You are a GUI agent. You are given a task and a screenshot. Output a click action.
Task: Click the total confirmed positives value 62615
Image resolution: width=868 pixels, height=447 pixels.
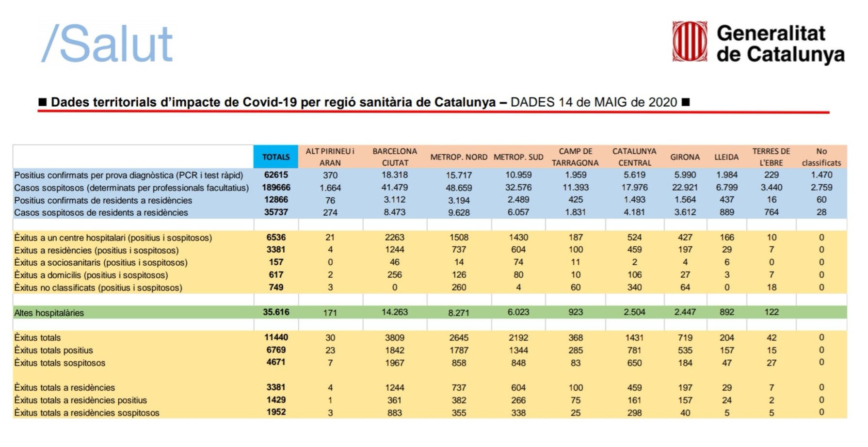276,175
